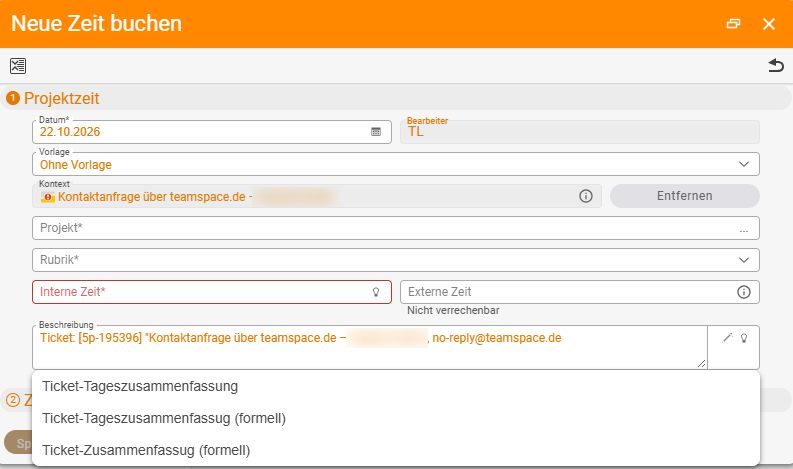Click the info icon in Externe Zeit
Viewport: 793px width, 469px height.
point(743,292)
